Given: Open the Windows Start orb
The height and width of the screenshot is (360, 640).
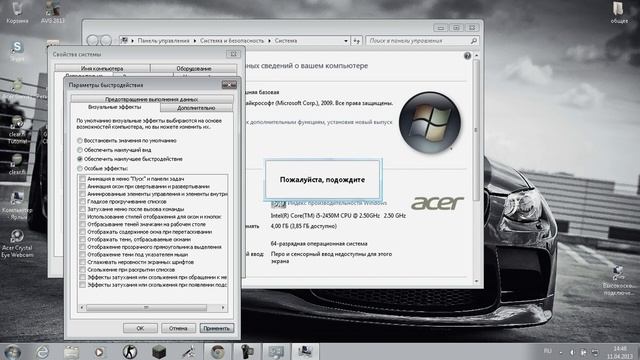Looking at the screenshot, I should click(x=12, y=352).
